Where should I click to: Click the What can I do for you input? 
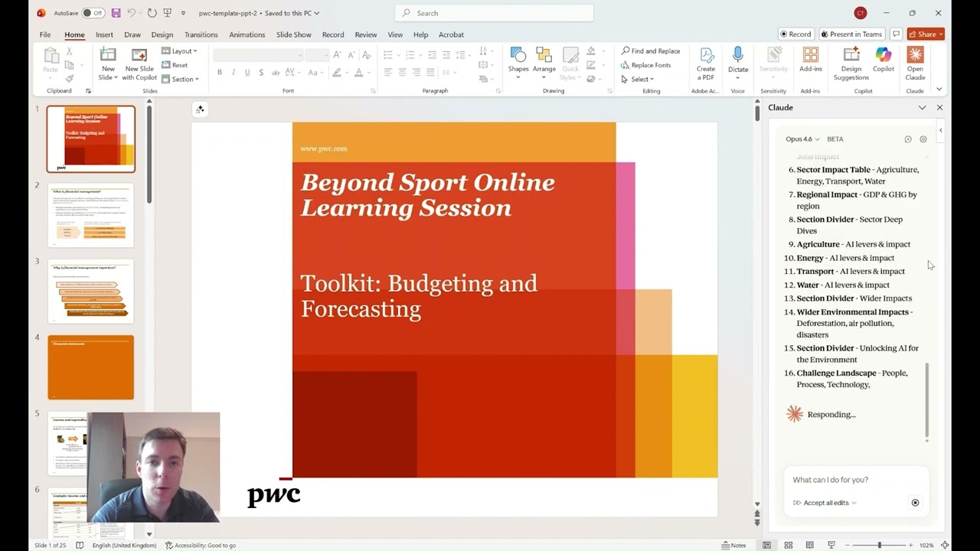[856, 480]
